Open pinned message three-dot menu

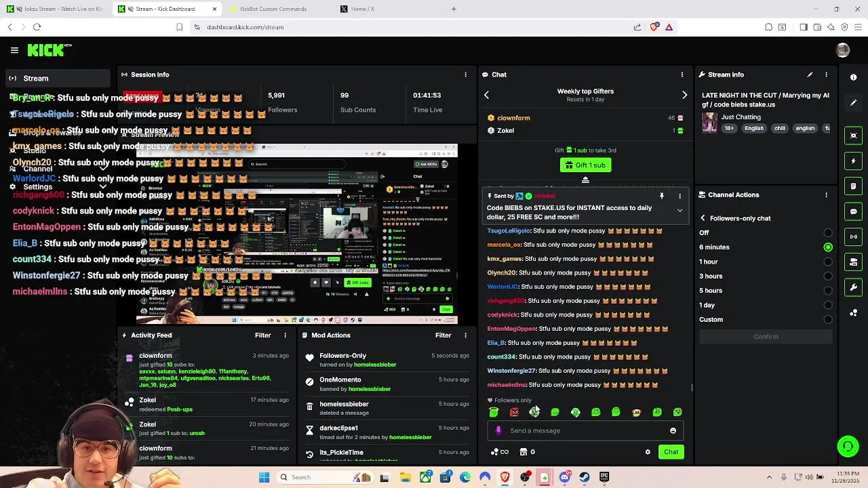[679, 196]
